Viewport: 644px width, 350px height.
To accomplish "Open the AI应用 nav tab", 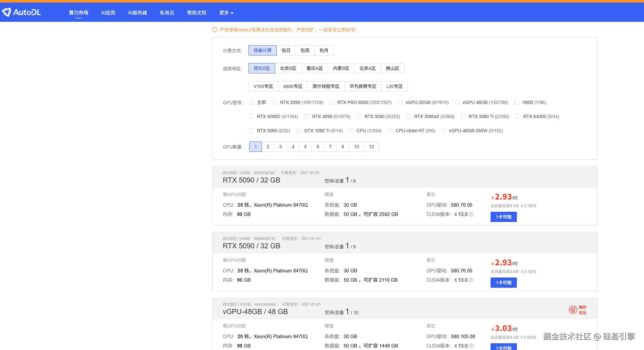I will (x=108, y=13).
